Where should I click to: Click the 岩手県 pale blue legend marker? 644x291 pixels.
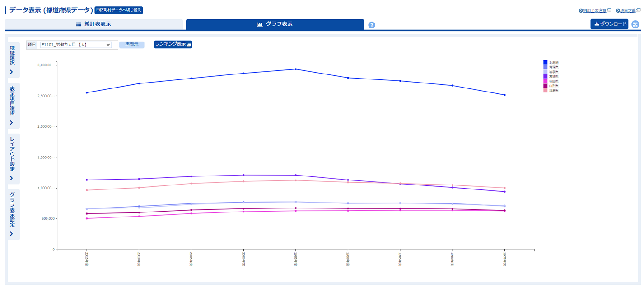click(x=545, y=72)
